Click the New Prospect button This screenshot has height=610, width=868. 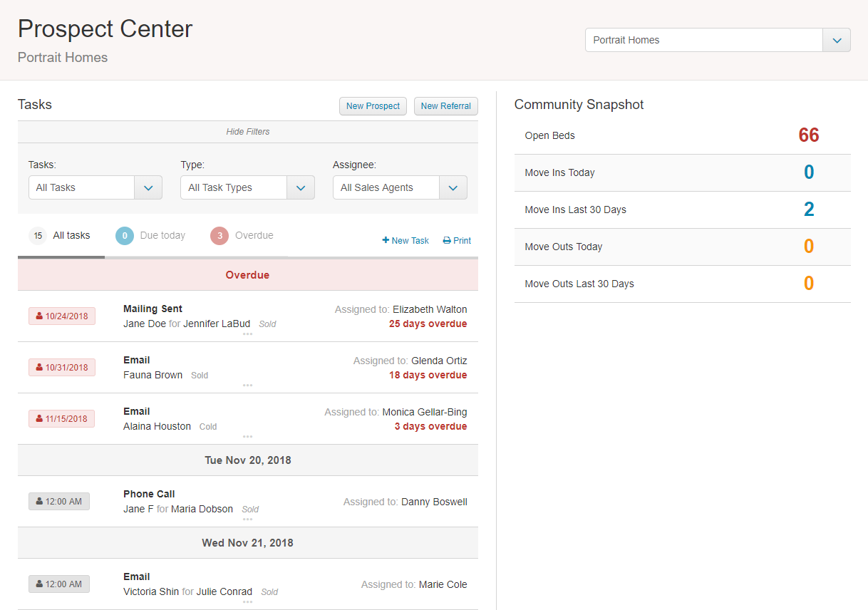pyautogui.click(x=373, y=106)
